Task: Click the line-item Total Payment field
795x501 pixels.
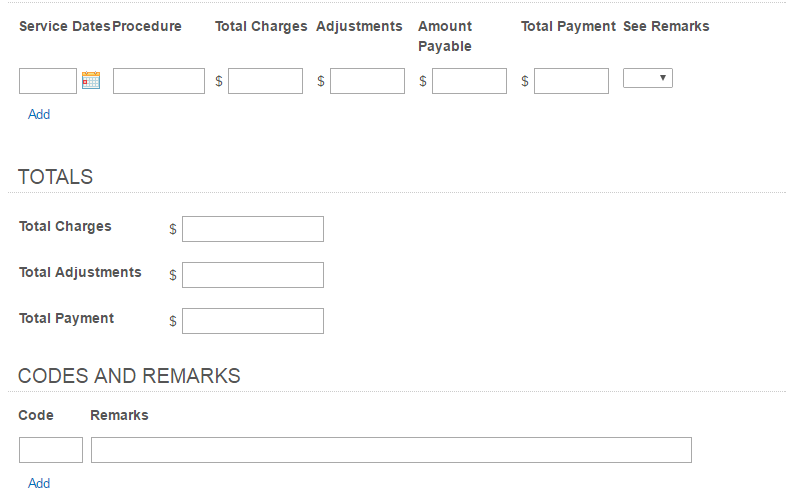Action: pyautogui.click(x=571, y=81)
